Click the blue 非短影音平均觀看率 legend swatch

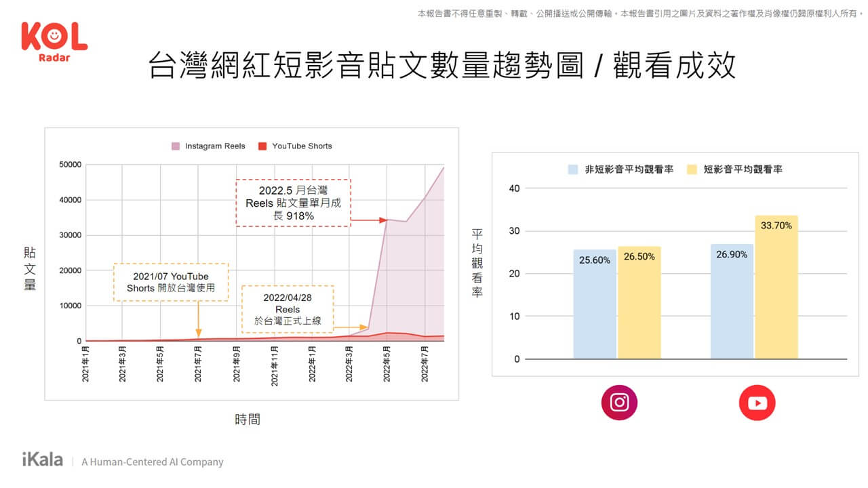(x=573, y=169)
